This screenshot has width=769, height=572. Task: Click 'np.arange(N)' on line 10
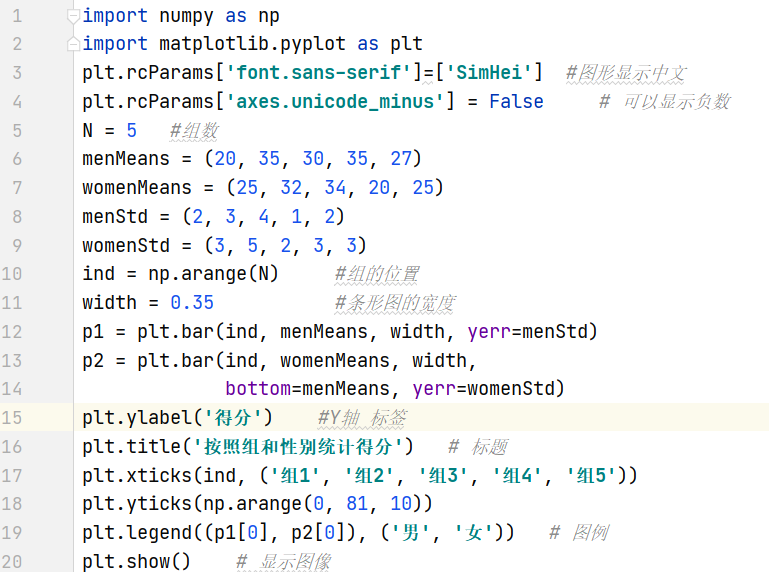(x=213, y=274)
